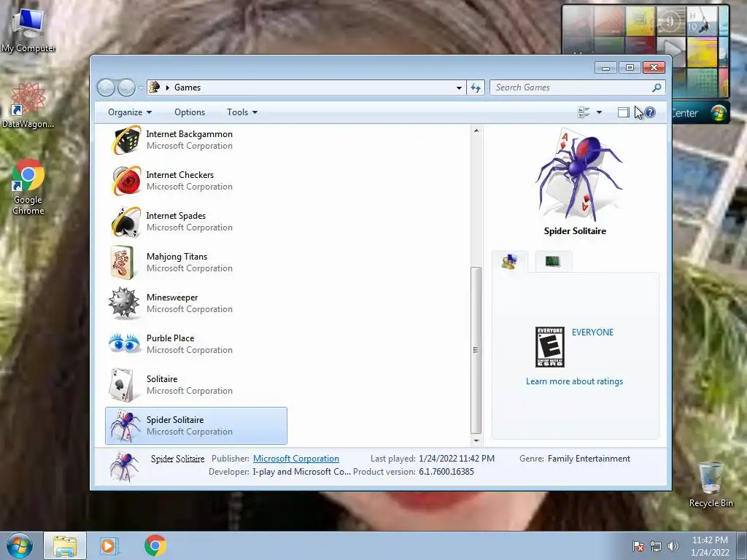Select the Solitaire cards icon
This screenshot has width=747, height=560.
pos(121,385)
